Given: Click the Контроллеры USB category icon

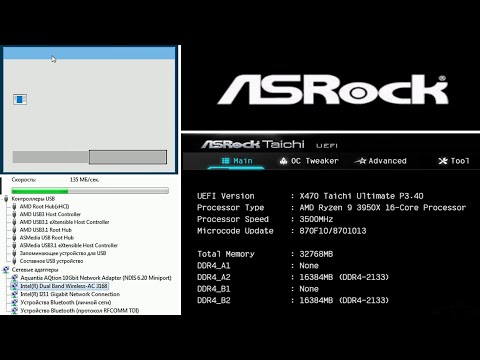Looking at the screenshot, I should (x=6, y=199).
